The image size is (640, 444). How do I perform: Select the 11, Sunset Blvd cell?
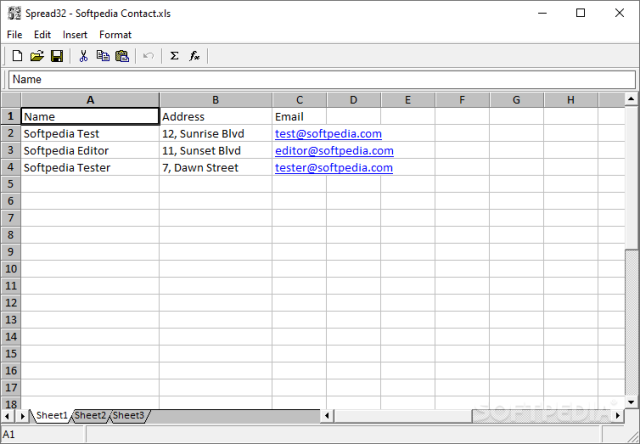point(216,151)
